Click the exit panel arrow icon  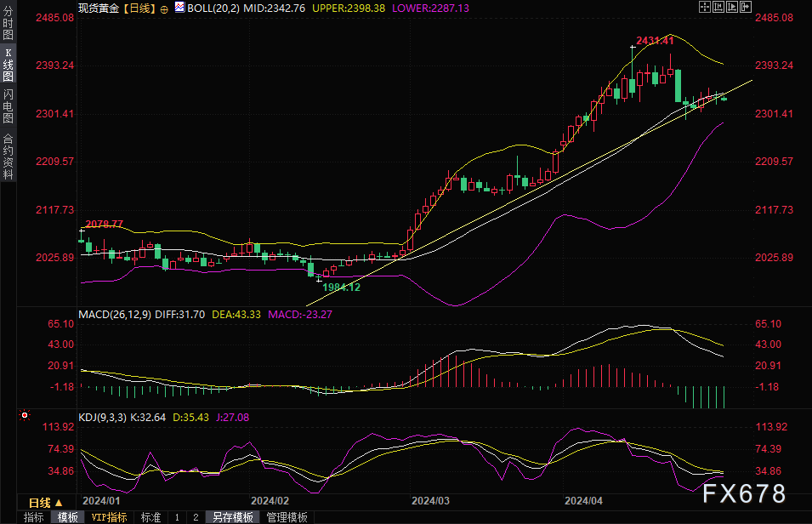pos(747,7)
